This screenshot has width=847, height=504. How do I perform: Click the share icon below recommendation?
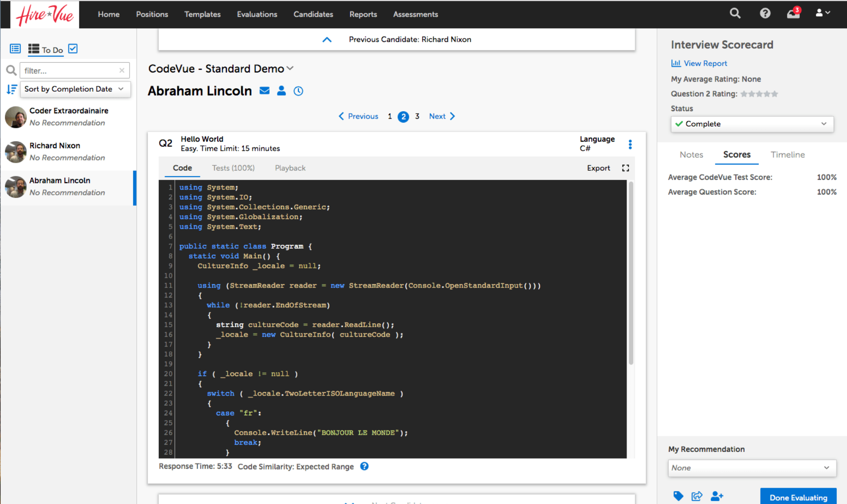697,496
